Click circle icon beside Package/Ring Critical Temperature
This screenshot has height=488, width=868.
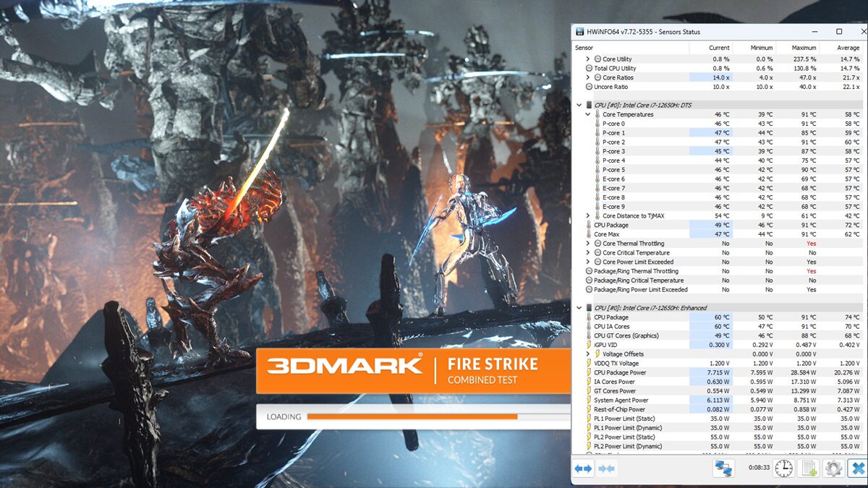coord(589,281)
